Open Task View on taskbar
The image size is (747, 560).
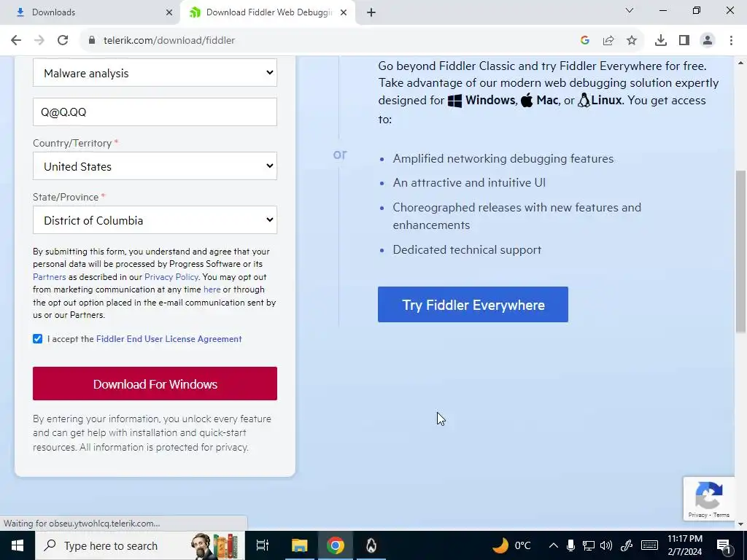(x=263, y=545)
